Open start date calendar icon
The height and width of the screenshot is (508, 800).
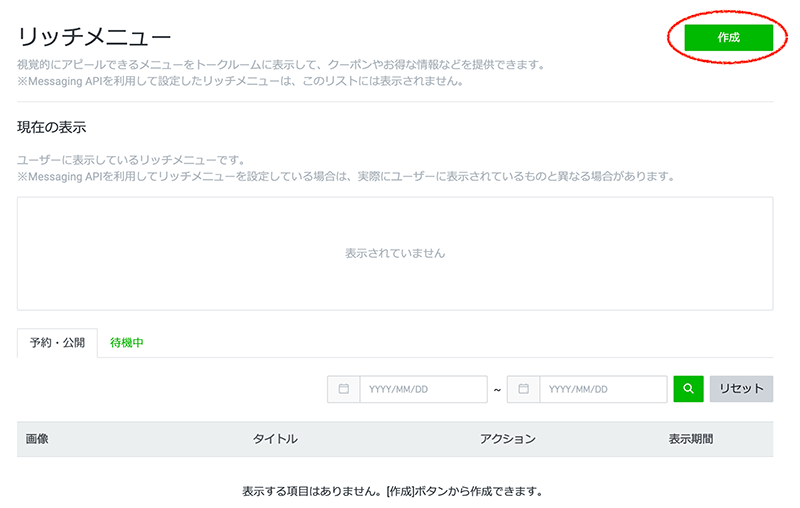(x=343, y=389)
